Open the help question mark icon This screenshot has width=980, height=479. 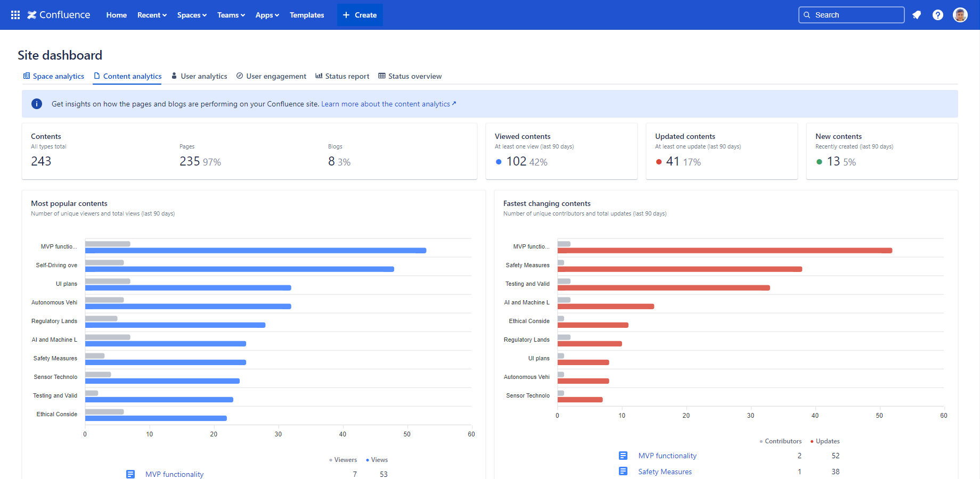938,15
